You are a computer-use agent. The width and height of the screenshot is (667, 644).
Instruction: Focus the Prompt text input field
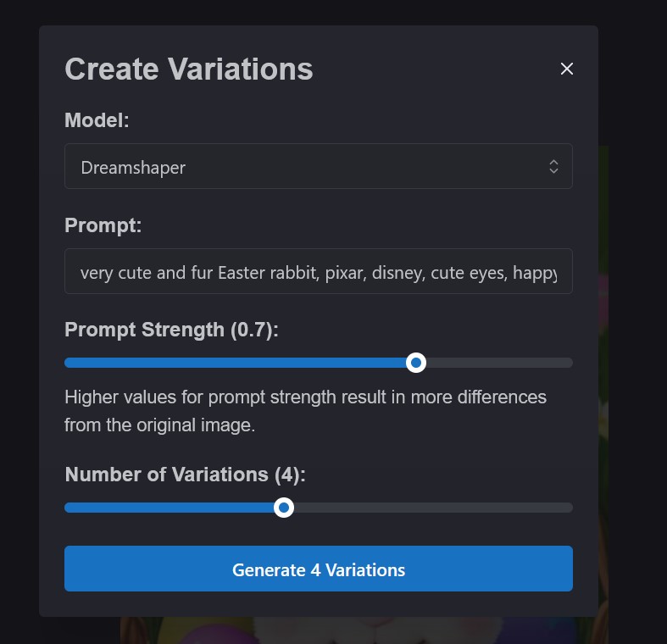[318, 272]
